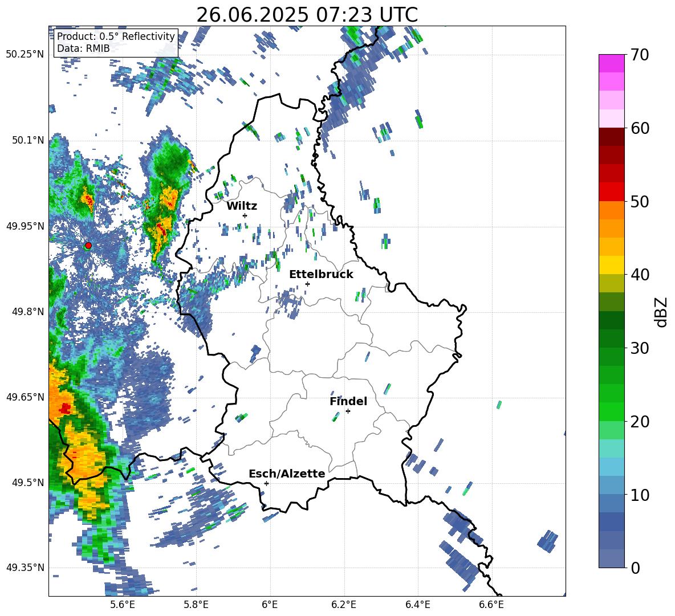Click the bright red colorbar segment above 50
Image resolution: width=675 pixels, height=616 pixels.
[611, 192]
